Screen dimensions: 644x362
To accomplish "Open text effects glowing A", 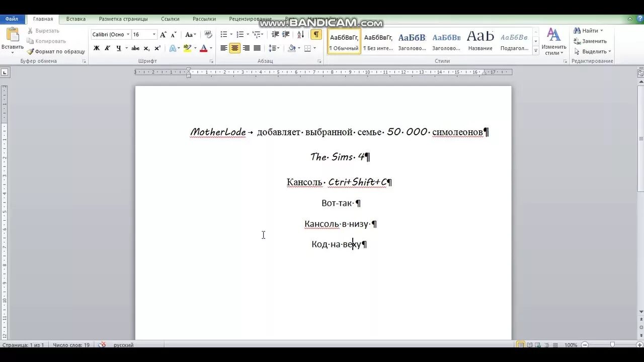I will pos(173,48).
